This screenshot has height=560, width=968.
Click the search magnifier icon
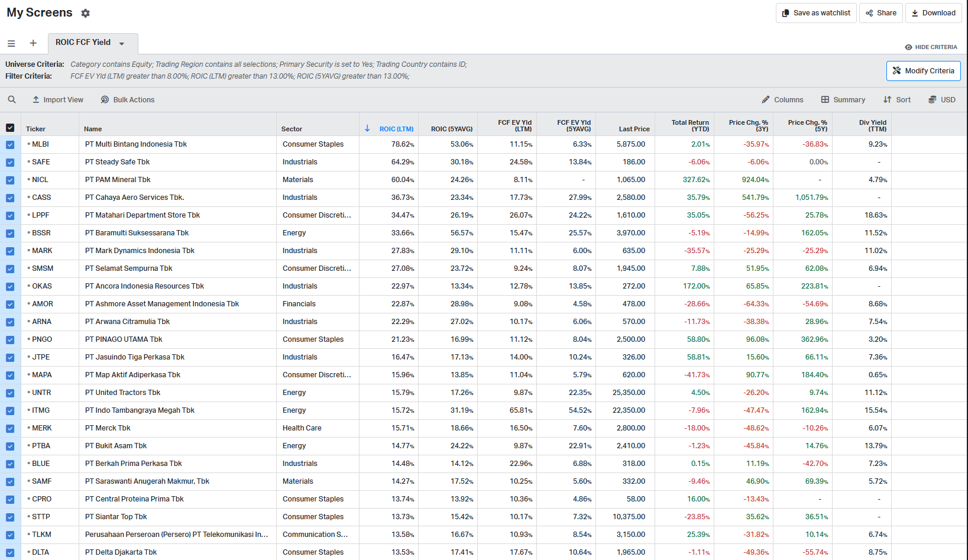click(x=12, y=99)
